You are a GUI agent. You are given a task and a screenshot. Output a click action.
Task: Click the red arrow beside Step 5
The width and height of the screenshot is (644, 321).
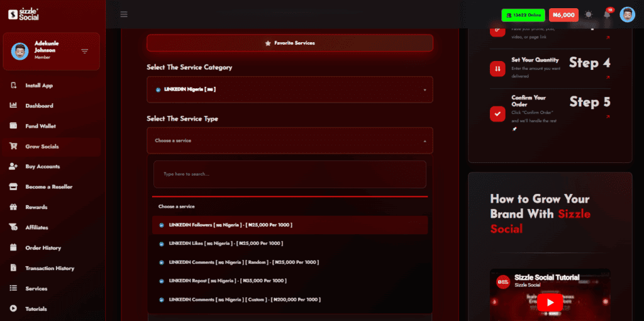click(x=608, y=116)
